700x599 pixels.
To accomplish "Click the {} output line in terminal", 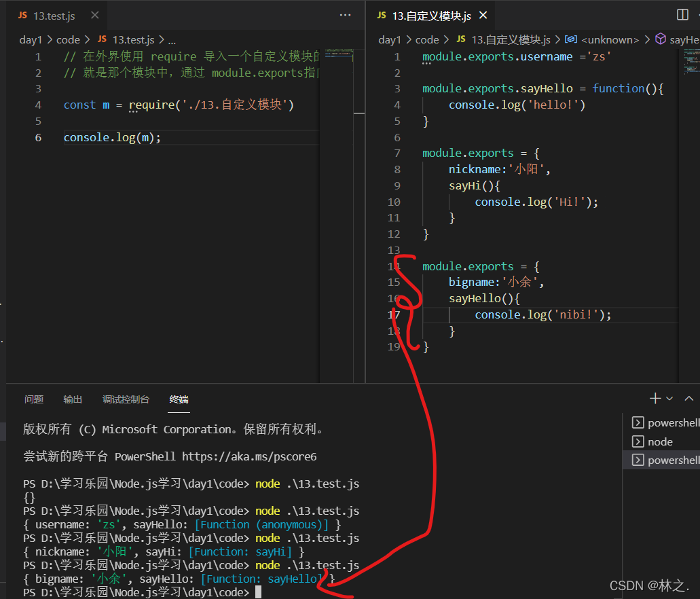I will (29, 497).
